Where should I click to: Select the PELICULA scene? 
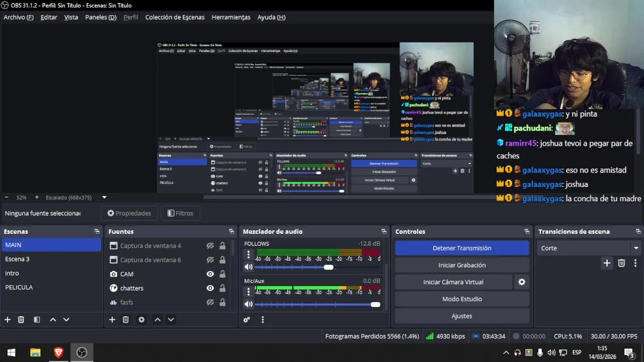pos(51,287)
